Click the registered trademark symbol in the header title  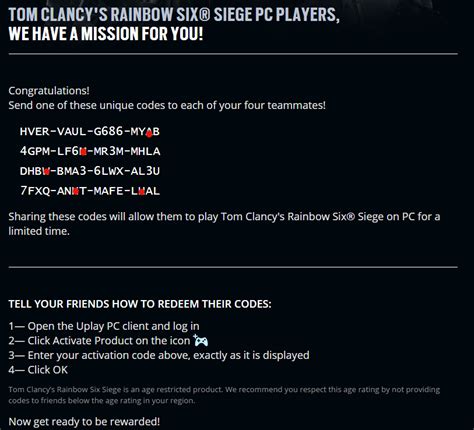click(x=206, y=15)
